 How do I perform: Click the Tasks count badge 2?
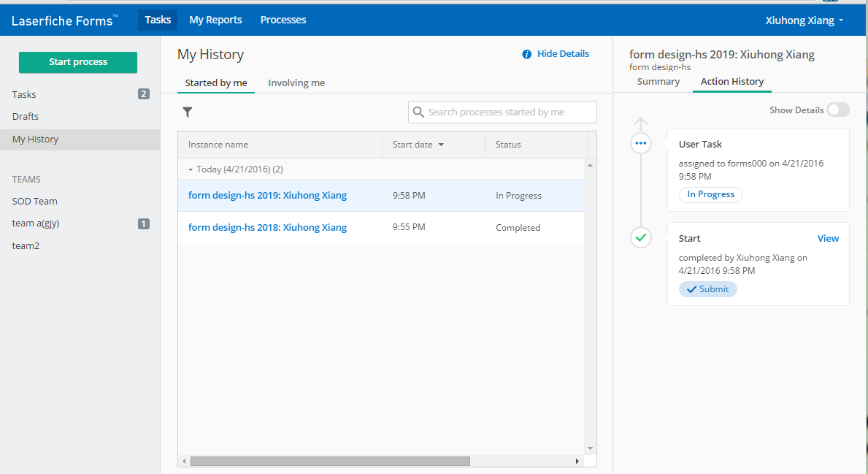(x=143, y=94)
